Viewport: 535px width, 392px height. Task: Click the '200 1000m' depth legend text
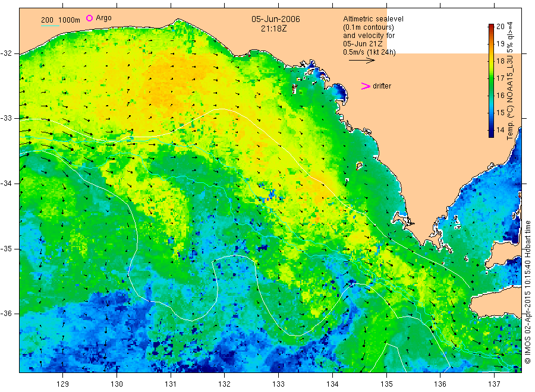click(61, 20)
